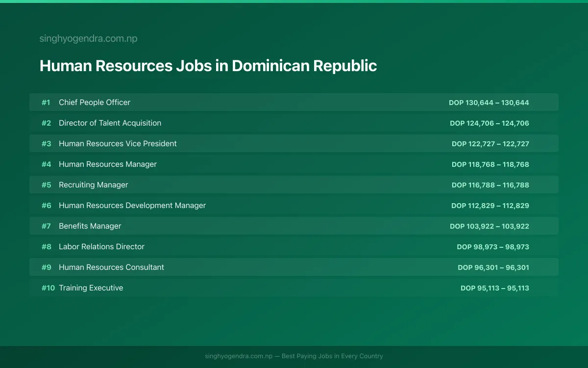Select Human Resources Consultant
This screenshot has height=368, width=588.
click(111, 267)
